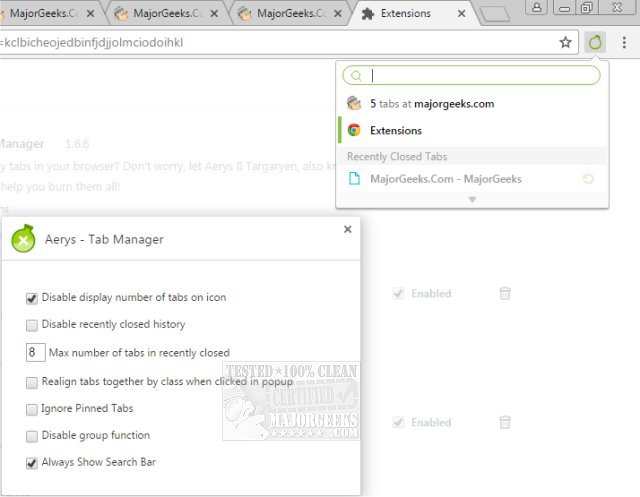Check Disable recently closed history
This screenshot has width=640, height=497.
pos(31,325)
